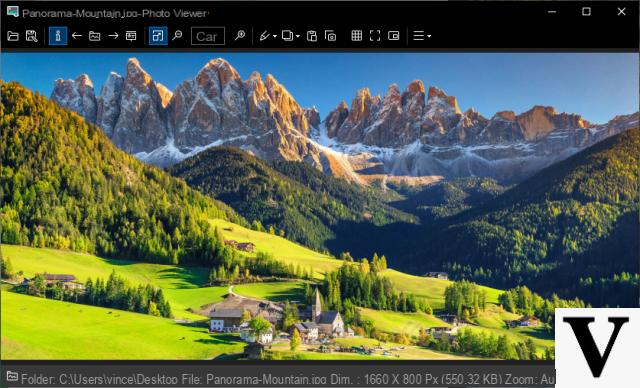Close the Photo Viewer window
This screenshot has width=640, height=388.
[x=621, y=11]
